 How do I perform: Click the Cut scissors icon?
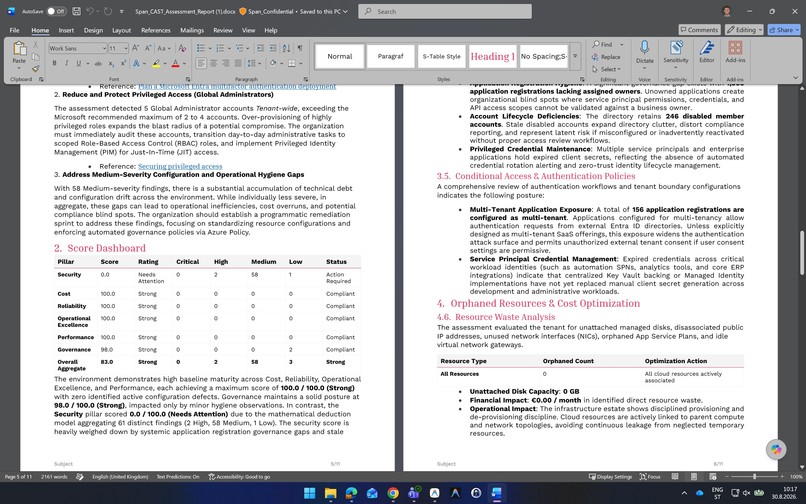point(35,46)
